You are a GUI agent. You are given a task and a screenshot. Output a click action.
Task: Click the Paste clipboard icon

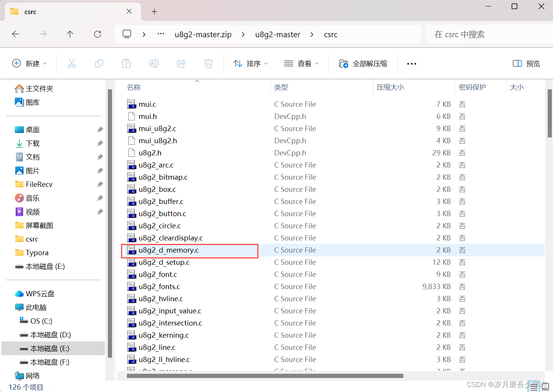[x=126, y=63]
